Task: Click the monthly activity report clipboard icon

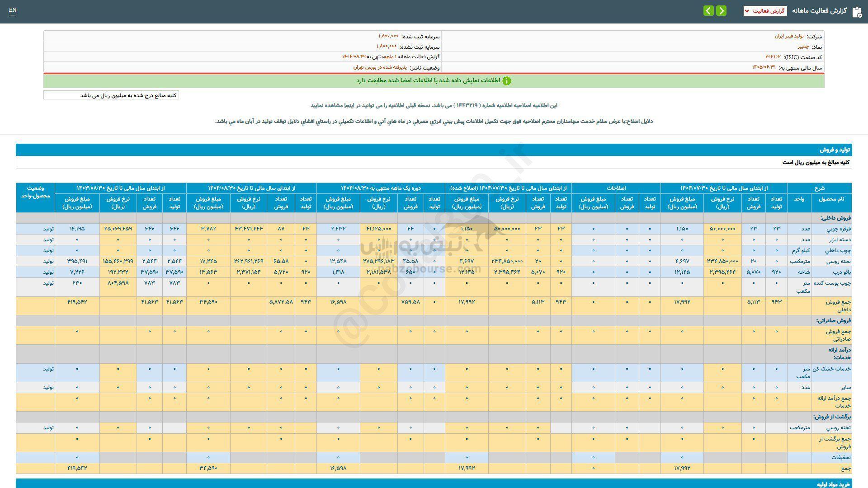Action: click(856, 11)
